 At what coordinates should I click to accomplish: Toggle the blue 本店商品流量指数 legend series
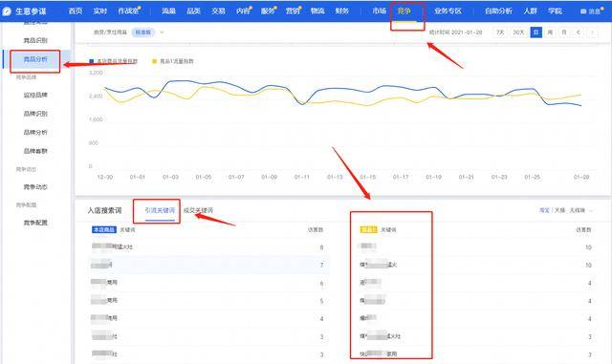click(x=113, y=61)
